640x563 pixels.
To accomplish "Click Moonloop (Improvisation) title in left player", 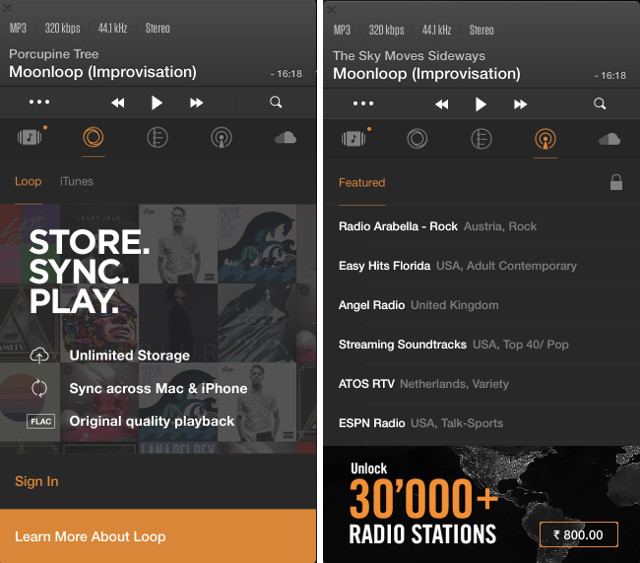I will (103, 72).
